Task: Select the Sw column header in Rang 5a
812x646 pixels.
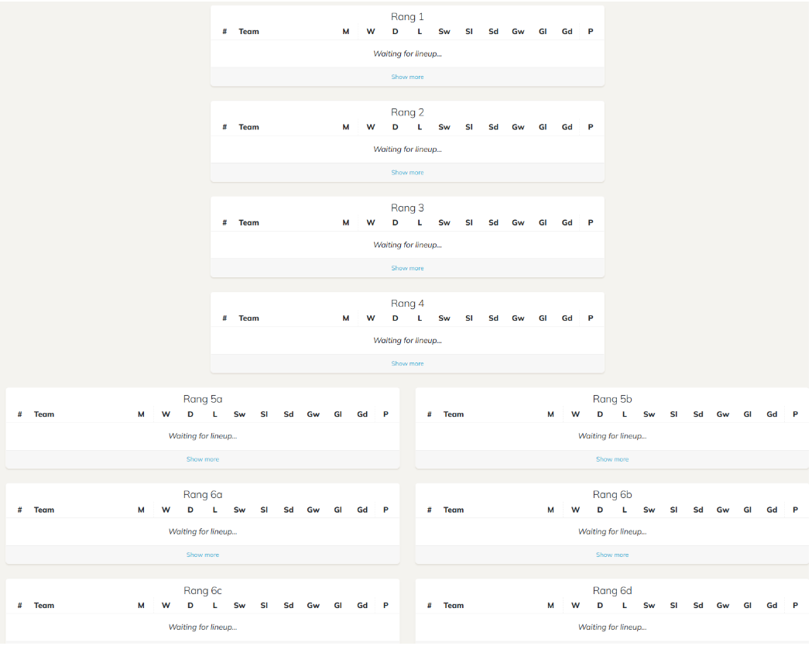Action: (x=239, y=414)
